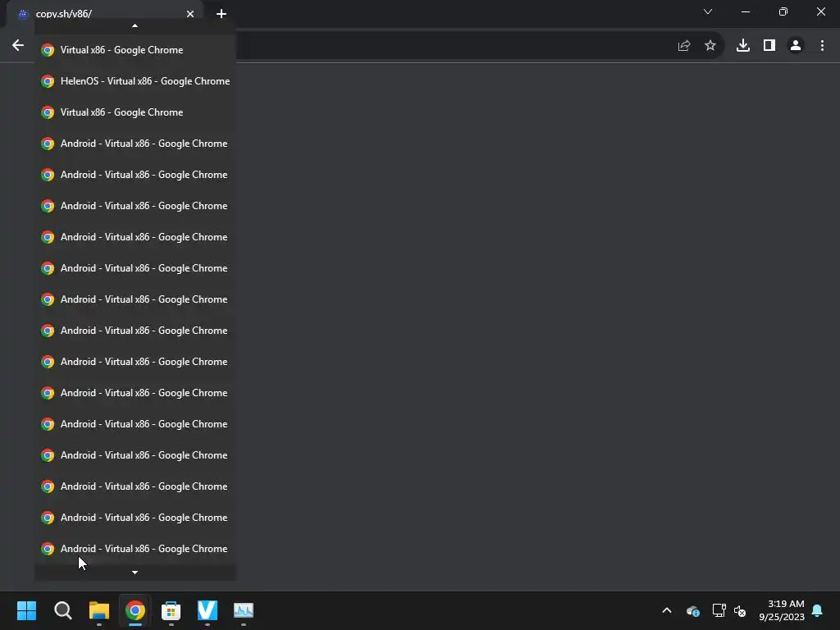Click Chrome icon beside the HelenOS entry
Screen dimensions: 840x630
pyautogui.click(x=48, y=81)
